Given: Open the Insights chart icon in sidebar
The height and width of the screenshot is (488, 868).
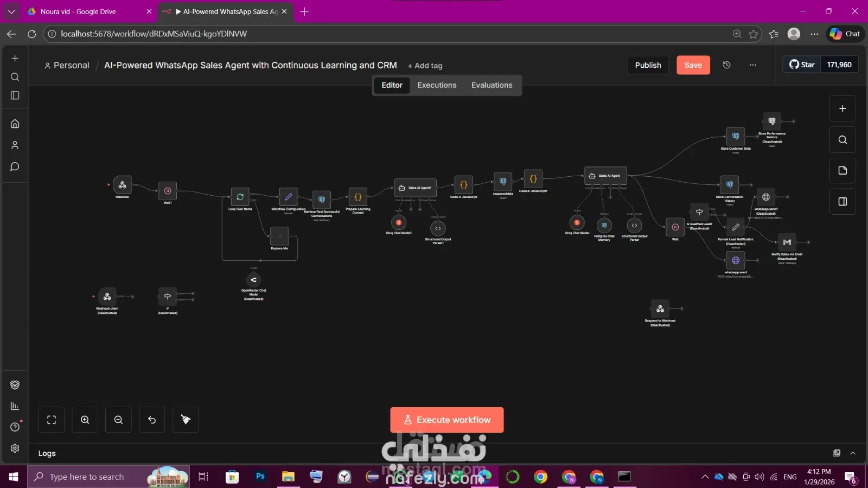Looking at the screenshot, I should pyautogui.click(x=15, y=406).
